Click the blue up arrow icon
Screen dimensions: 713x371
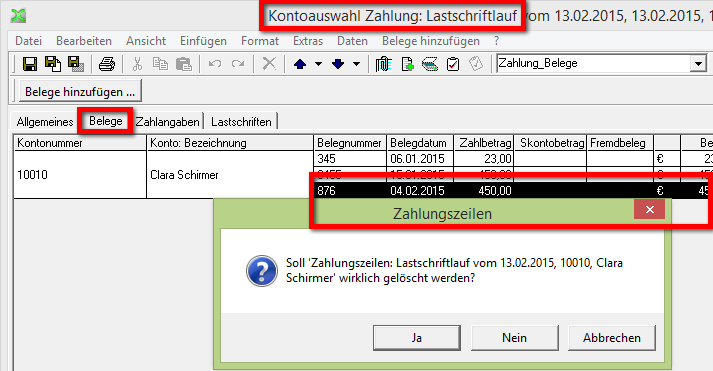pos(300,64)
